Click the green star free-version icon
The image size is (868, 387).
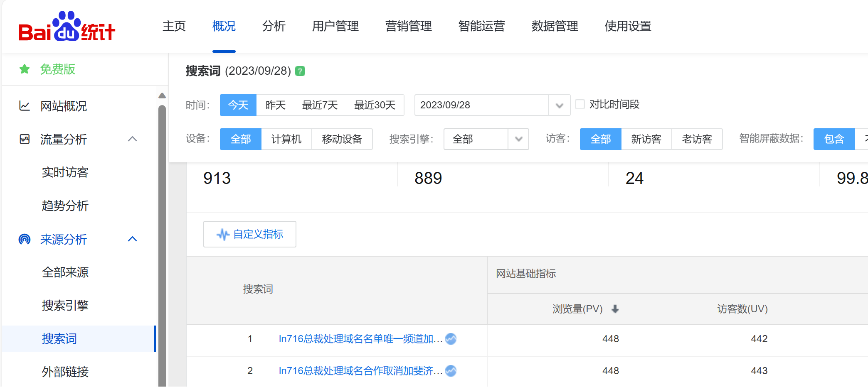(x=25, y=69)
